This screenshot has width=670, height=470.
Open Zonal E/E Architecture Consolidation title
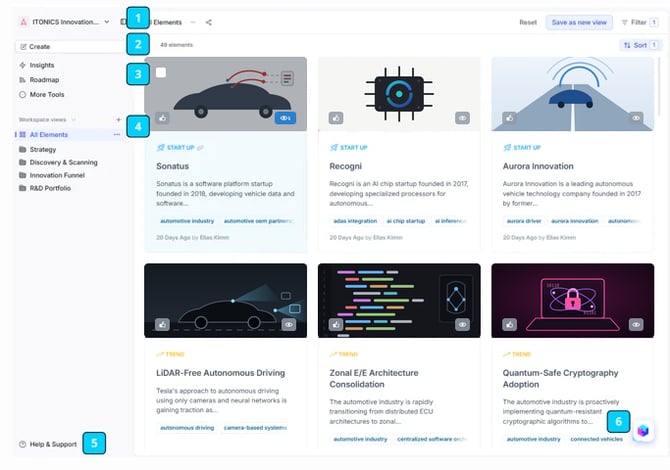pyautogui.click(x=374, y=379)
